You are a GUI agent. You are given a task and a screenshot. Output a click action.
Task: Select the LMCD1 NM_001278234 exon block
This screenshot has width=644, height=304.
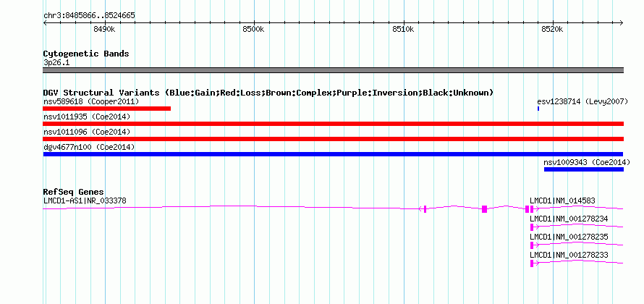pyautogui.click(x=532, y=227)
